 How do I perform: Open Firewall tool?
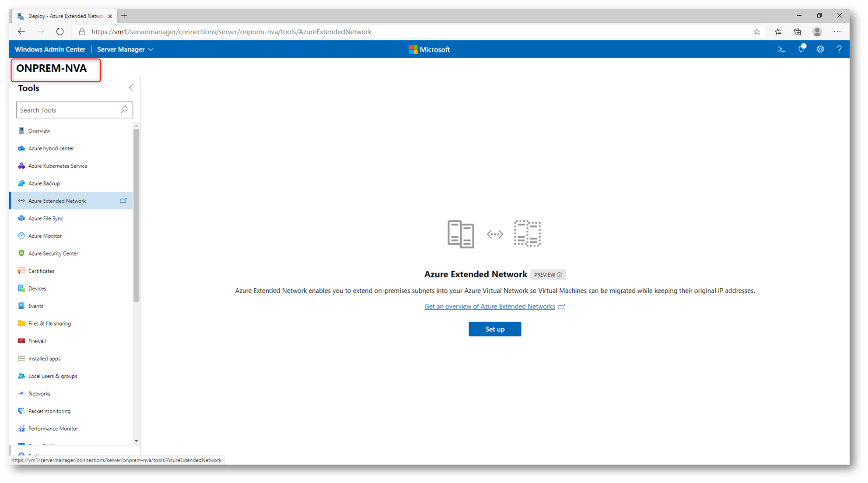[x=71, y=341]
